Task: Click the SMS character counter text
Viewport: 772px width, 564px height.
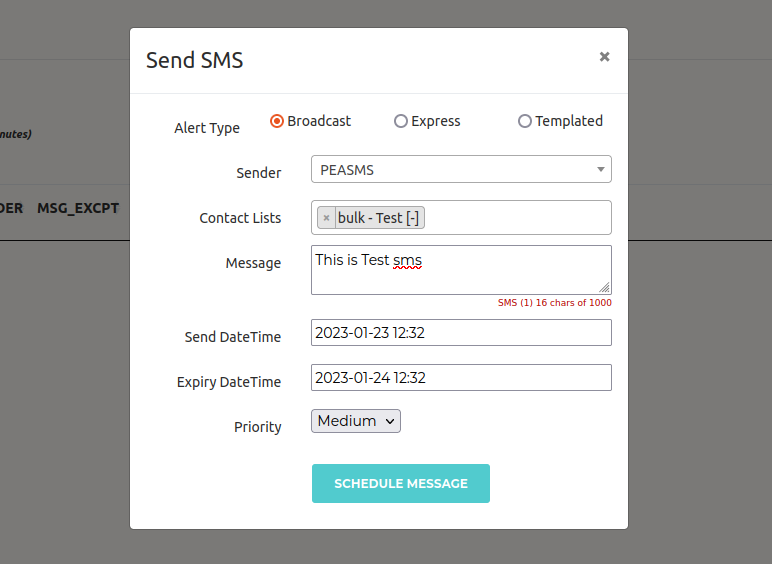Action: pos(554,302)
